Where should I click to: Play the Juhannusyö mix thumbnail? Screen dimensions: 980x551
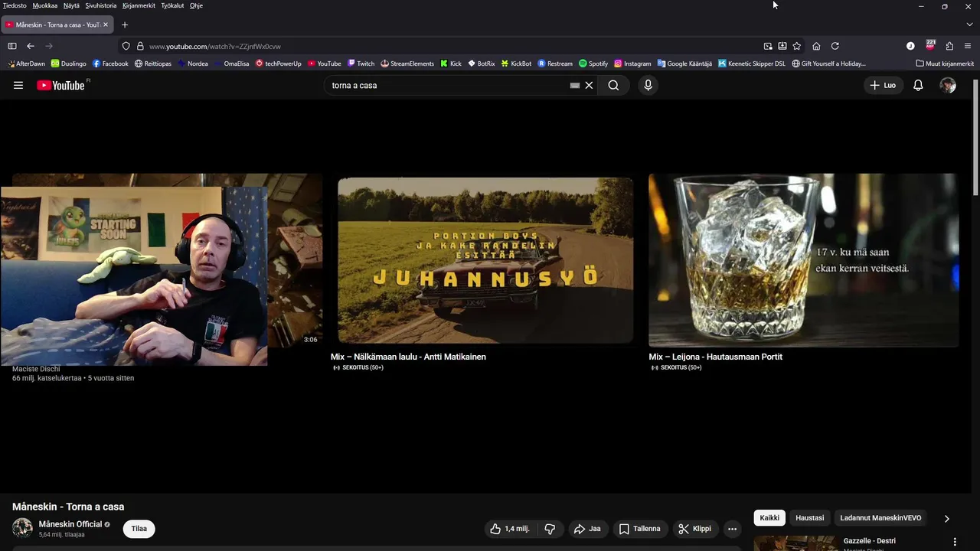coord(485,260)
